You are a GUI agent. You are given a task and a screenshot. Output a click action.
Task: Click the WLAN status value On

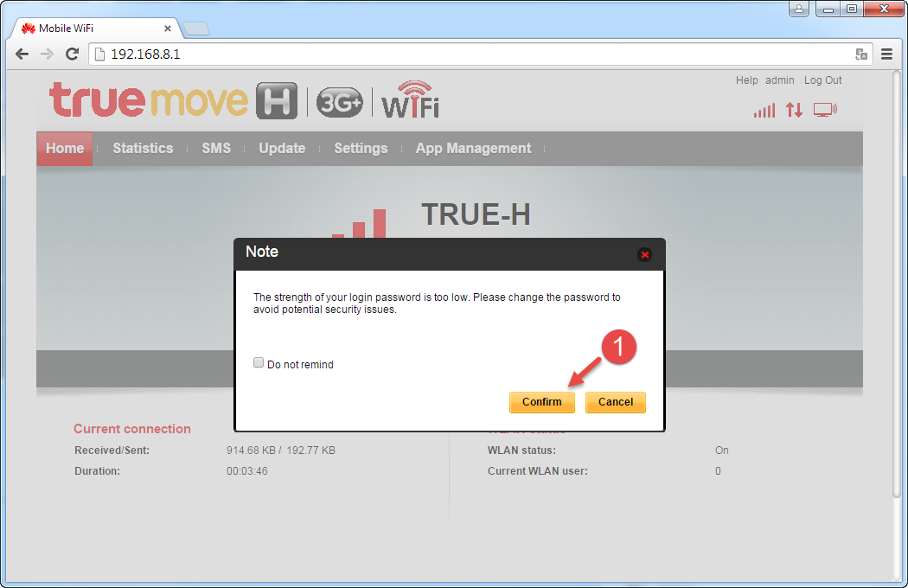(x=721, y=451)
